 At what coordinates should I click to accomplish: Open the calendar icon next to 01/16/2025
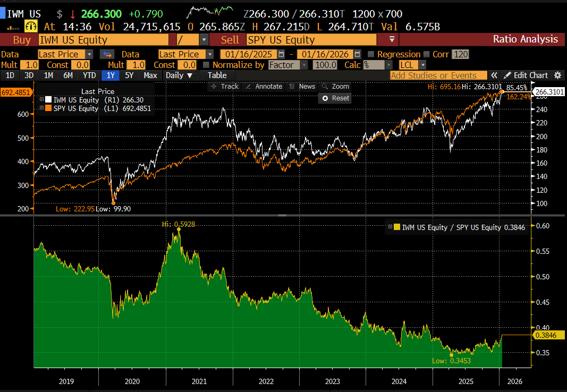pos(281,54)
